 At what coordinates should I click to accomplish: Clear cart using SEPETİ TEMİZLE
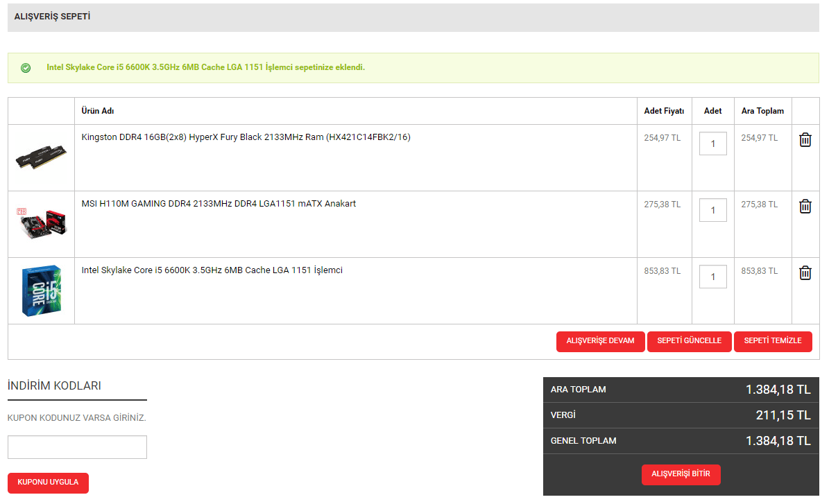coord(772,341)
